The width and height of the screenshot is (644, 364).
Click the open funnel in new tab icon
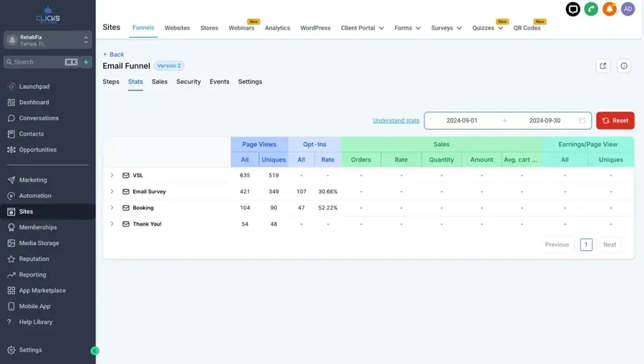tap(603, 66)
